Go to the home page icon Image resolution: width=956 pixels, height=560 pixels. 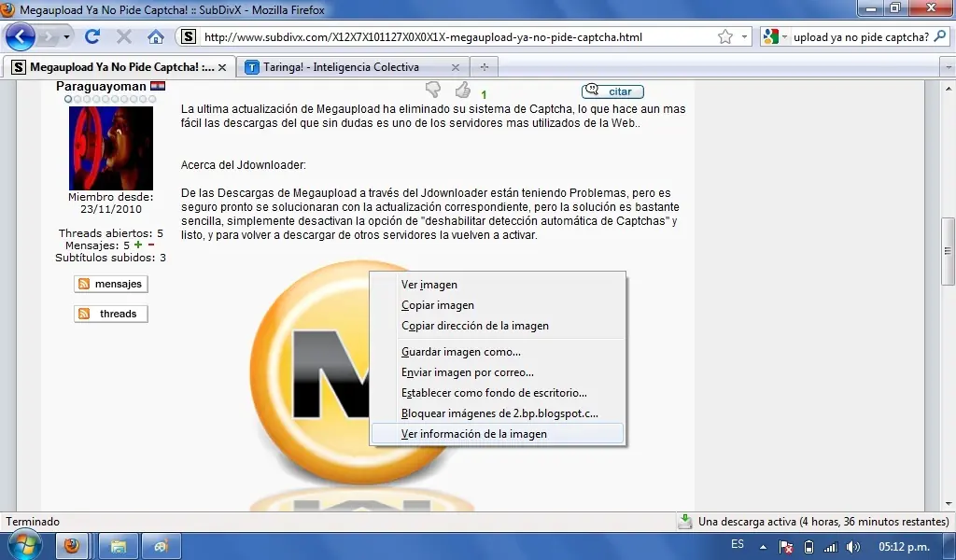click(x=156, y=36)
